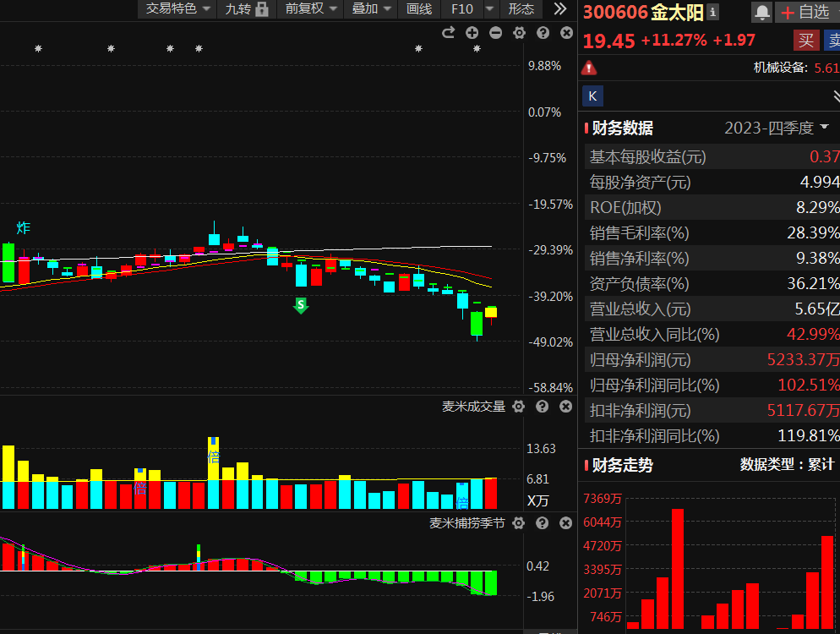Zoom in chart with plus icon
This screenshot has height=634, width=840.
pyautogui.click(x=472, y=33)
